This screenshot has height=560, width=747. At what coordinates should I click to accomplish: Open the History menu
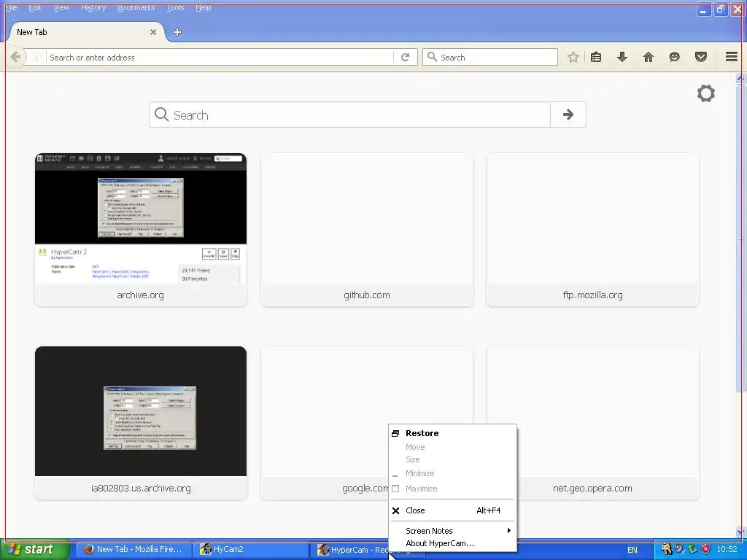click(x=93, y=7)
